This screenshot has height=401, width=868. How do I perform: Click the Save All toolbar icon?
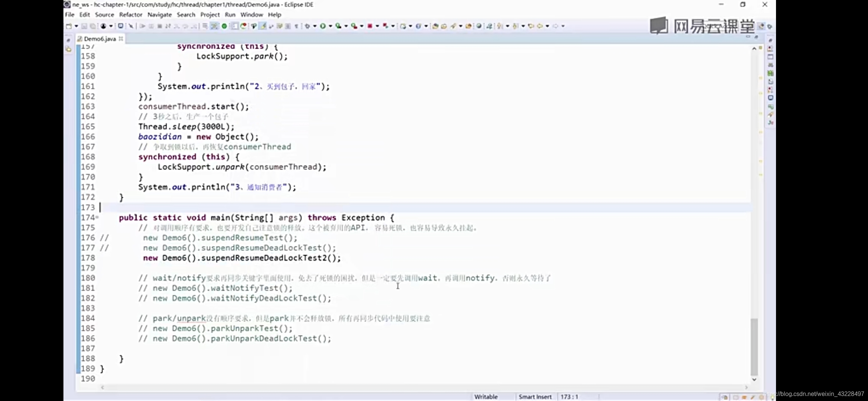(93, 26)
